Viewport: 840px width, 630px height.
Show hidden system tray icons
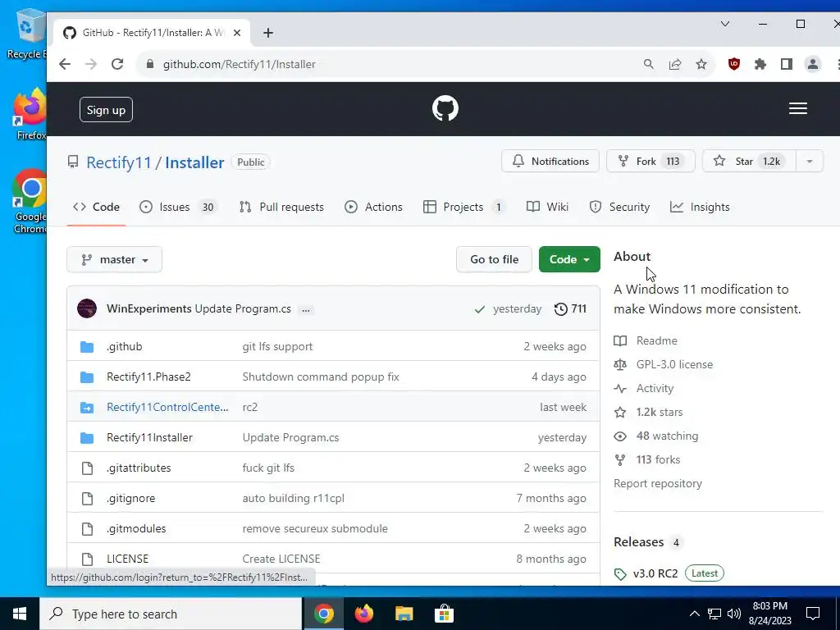[x=694, y=614]
